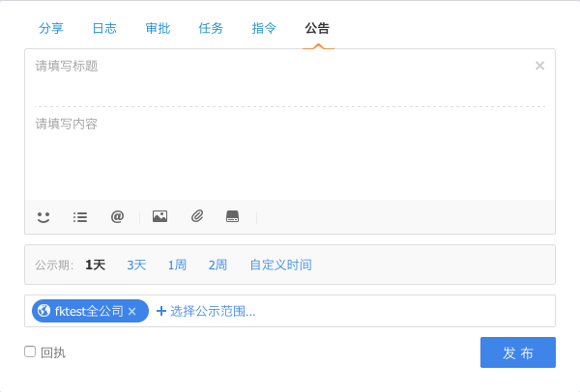Screen dimensions: 580x392
Task: Enable the 回执 checkbox
Action: pyautogui.click(x=30, y=351)
